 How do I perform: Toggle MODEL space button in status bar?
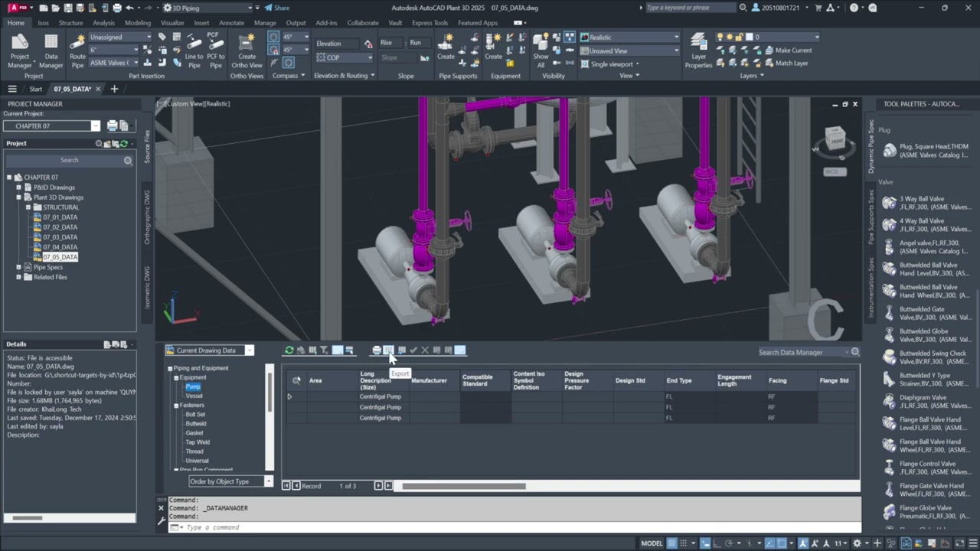click(652, 543)
